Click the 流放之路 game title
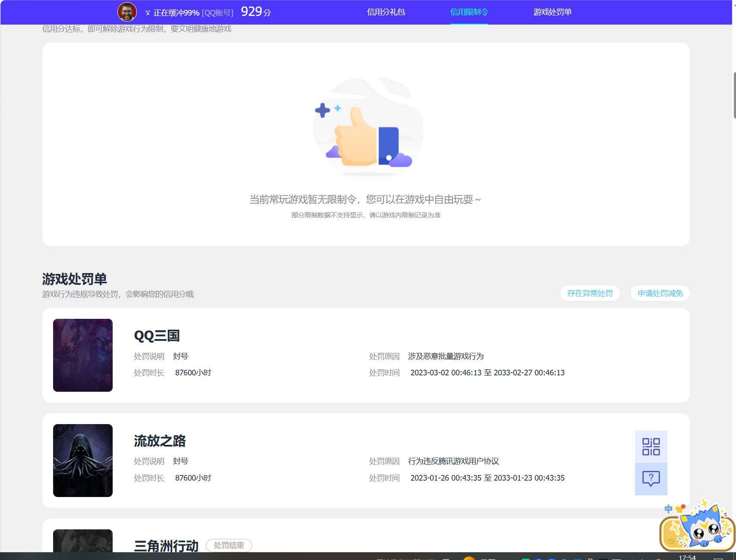Screen dimensions: 736x560 click(160, 441)
